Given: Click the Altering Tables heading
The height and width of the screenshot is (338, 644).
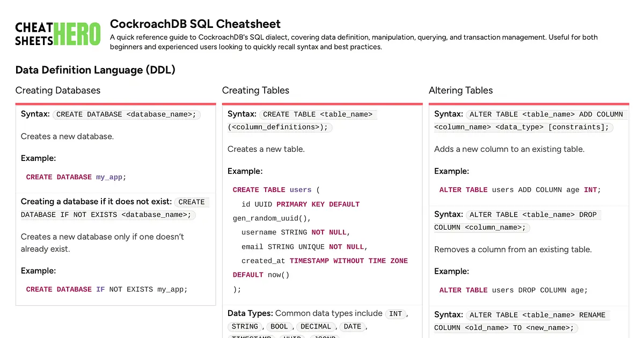Looking at the screenshot, I should (x=460, y=90).
